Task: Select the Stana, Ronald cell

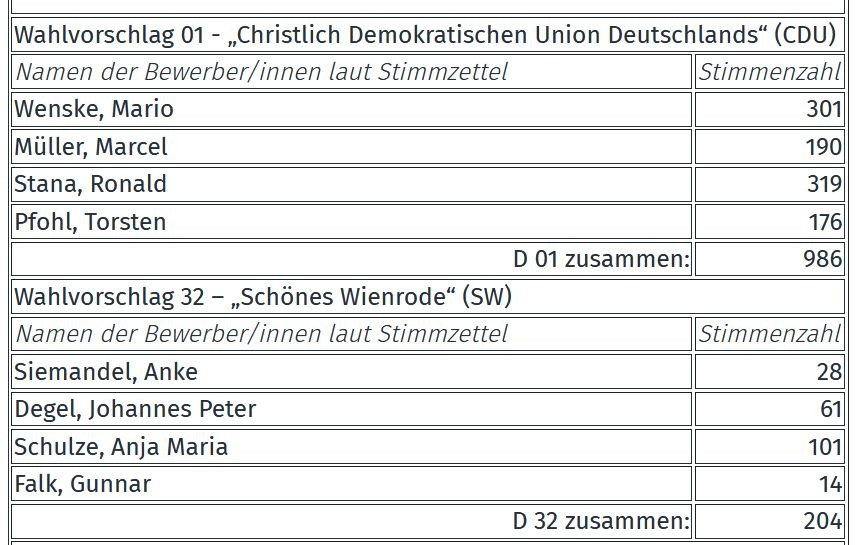Action: 351,184
